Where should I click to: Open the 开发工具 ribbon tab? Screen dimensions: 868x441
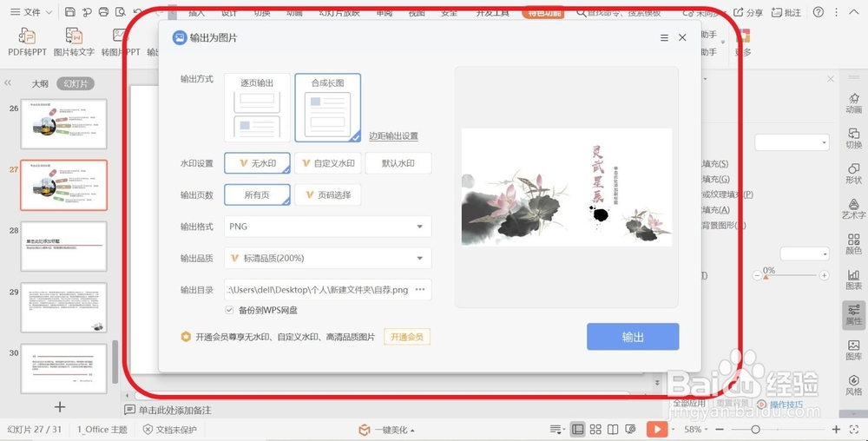tap(493, 13)
